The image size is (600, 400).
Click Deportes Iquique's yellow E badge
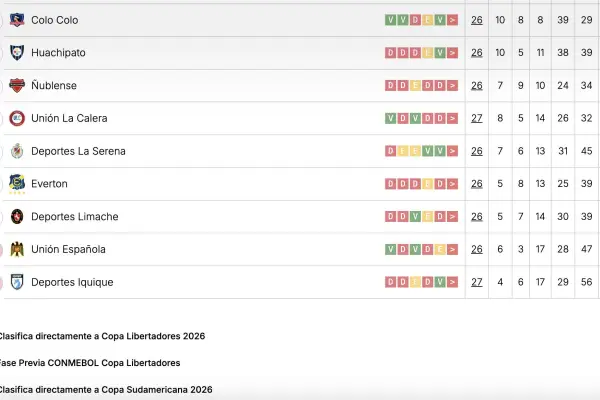click(415, 282)
